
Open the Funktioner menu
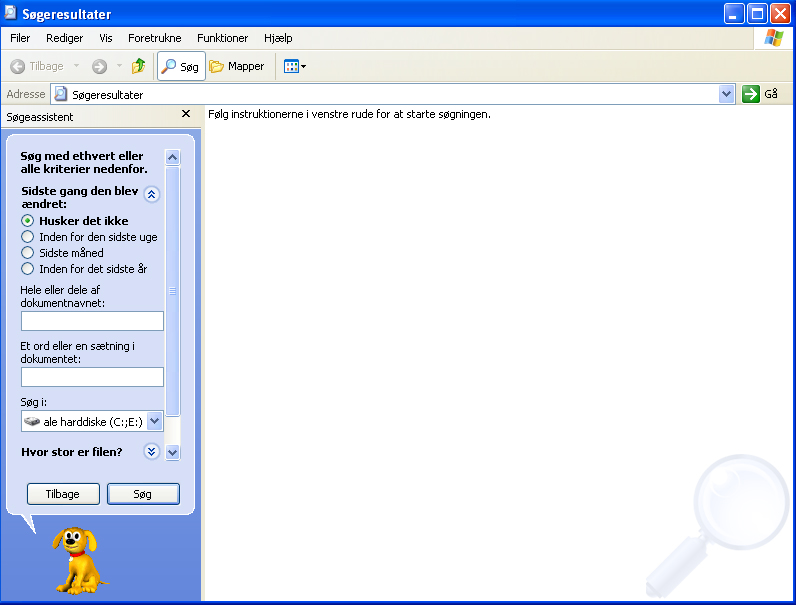click(222, 38)
